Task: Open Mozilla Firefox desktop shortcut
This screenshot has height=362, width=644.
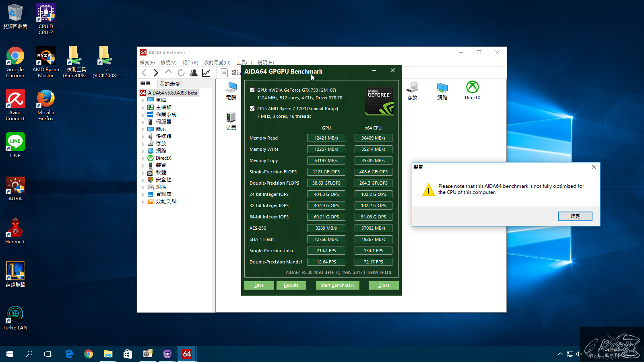Action: click(46, 105)
